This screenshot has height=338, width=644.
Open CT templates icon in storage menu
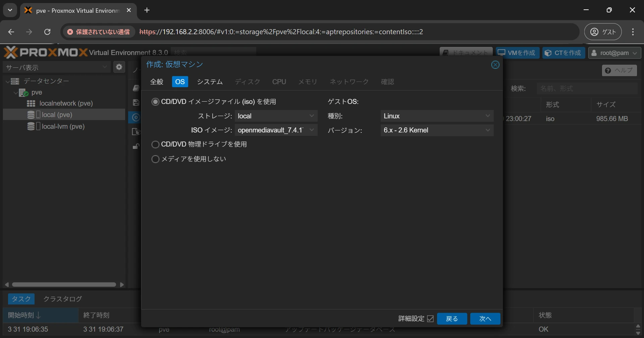136,131
